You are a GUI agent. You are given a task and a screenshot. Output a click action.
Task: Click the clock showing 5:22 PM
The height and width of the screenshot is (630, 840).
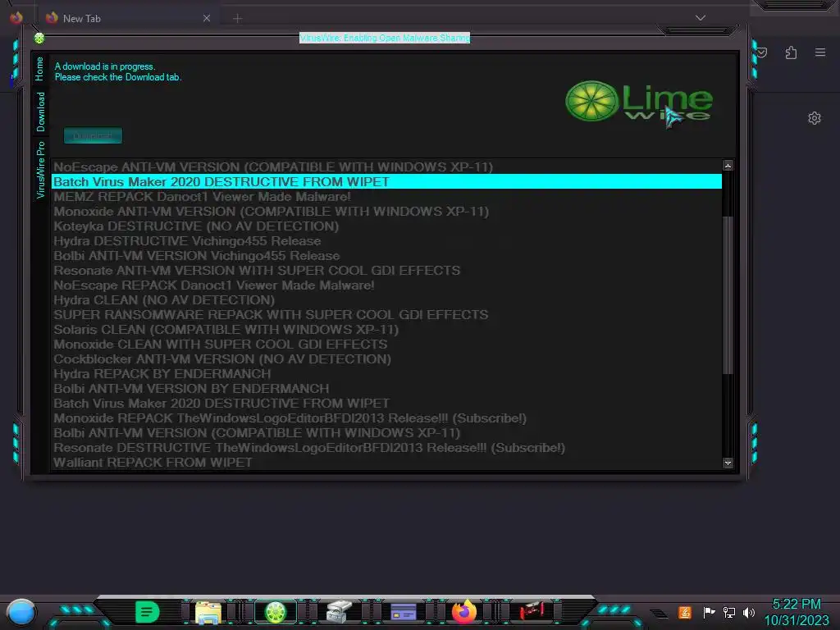pyautogui.click(x=797, y=612)
